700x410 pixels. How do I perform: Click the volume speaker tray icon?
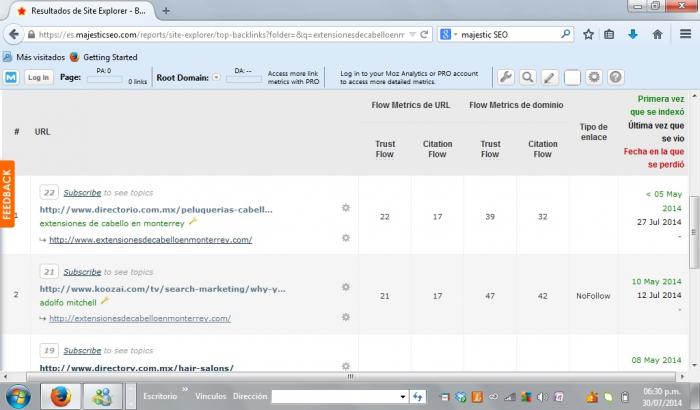(x=542, y=397)
